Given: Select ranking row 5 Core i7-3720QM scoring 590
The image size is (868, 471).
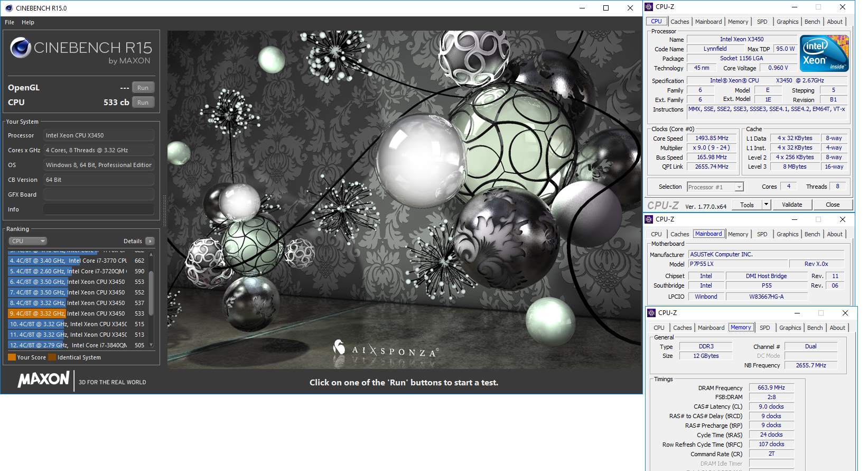Looking at the screenshot, I should pyautogui.click(x=77, y=271).
